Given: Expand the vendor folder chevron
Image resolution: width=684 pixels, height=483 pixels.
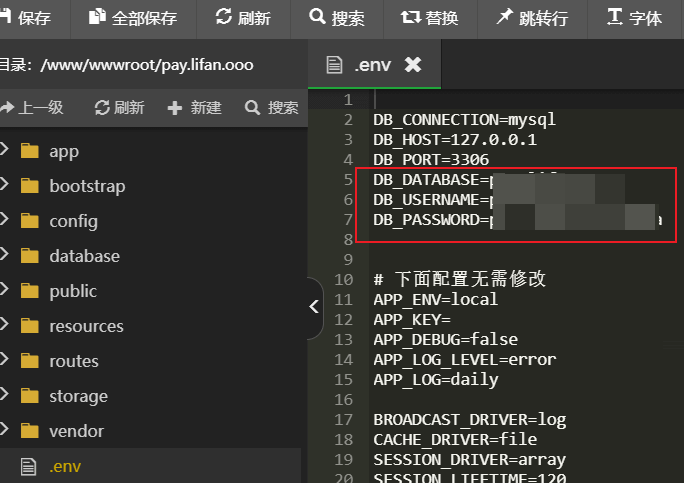Looking at the screenshot, I should point(4,429).
